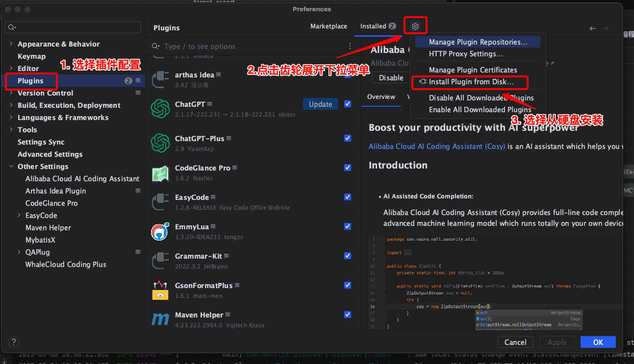Switch to the Marketplace tab
This screenshot has width=634, height=364.
tap(329, 26)
